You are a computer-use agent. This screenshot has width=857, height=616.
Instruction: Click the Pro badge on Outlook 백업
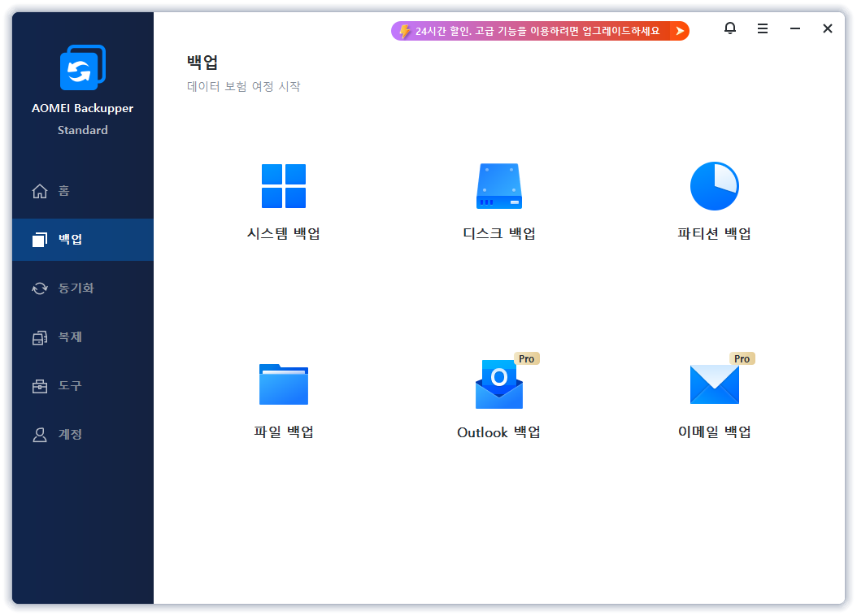coord(526,358)
